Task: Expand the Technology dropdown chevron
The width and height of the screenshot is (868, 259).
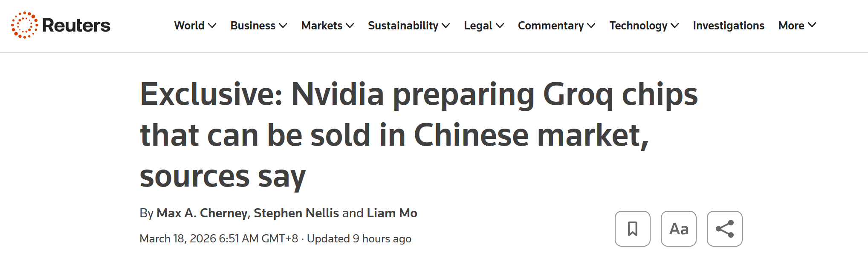Action: click(x=674, y=26)
